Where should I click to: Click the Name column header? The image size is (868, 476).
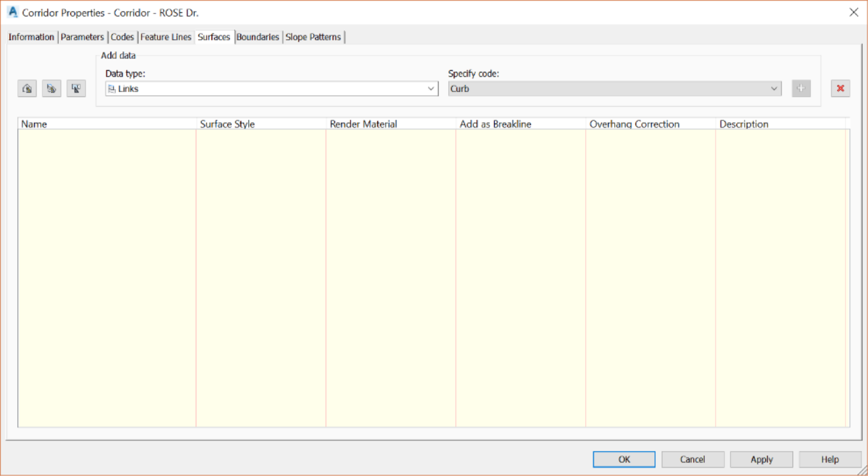click(x=107, y=124)
